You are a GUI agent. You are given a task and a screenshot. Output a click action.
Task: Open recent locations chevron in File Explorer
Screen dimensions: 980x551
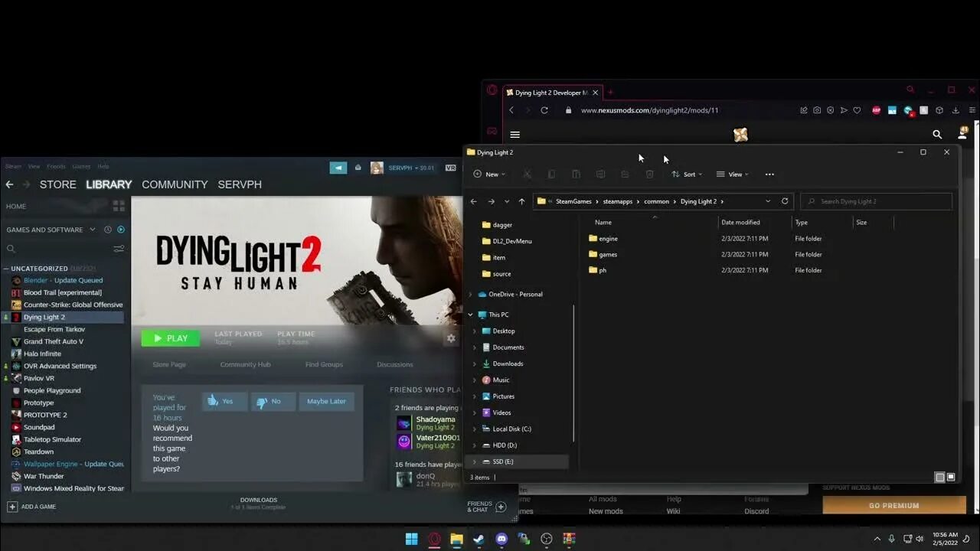(507, 201)
